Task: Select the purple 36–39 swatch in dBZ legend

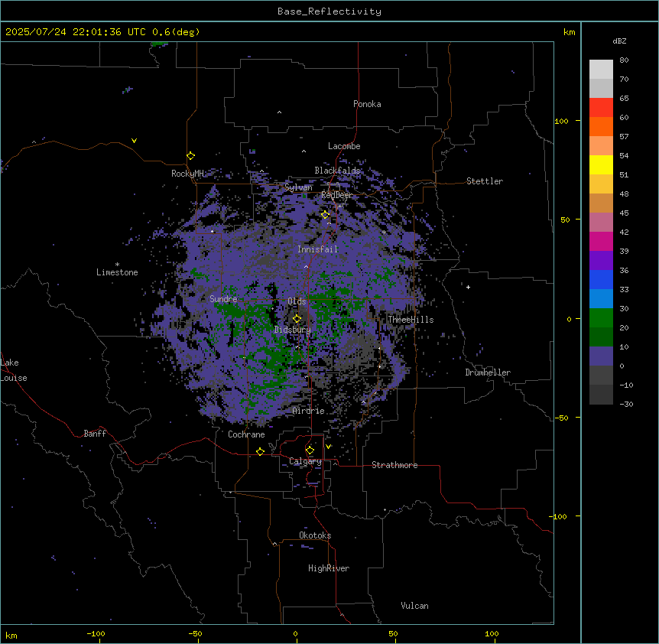Action: click(601, 261)
